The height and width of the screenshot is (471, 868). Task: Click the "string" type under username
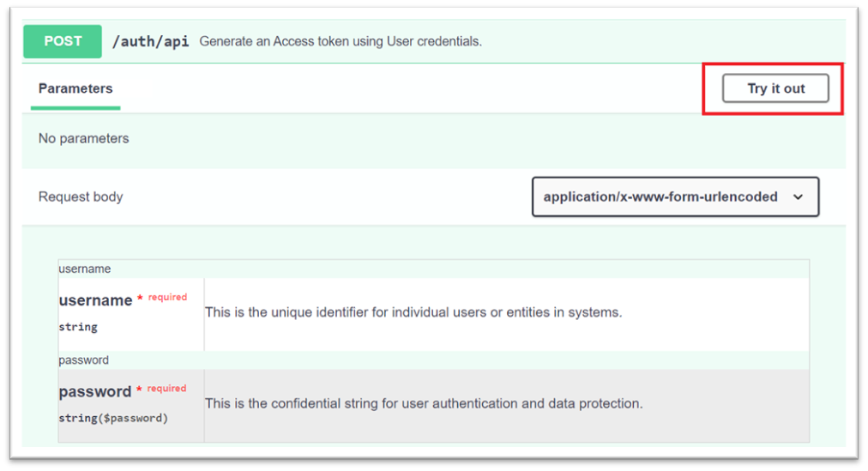pos(78,327)
